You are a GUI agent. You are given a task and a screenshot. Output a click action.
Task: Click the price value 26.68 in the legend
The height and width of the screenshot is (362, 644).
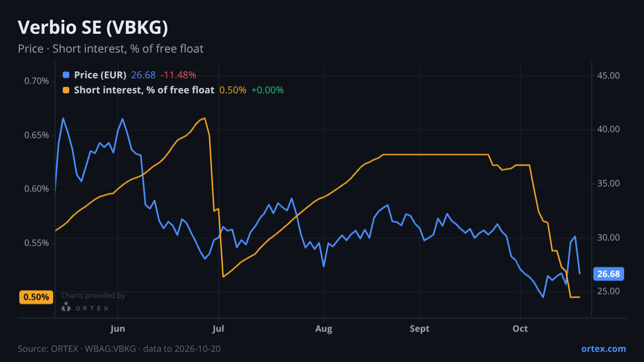(x=142, y=75)
